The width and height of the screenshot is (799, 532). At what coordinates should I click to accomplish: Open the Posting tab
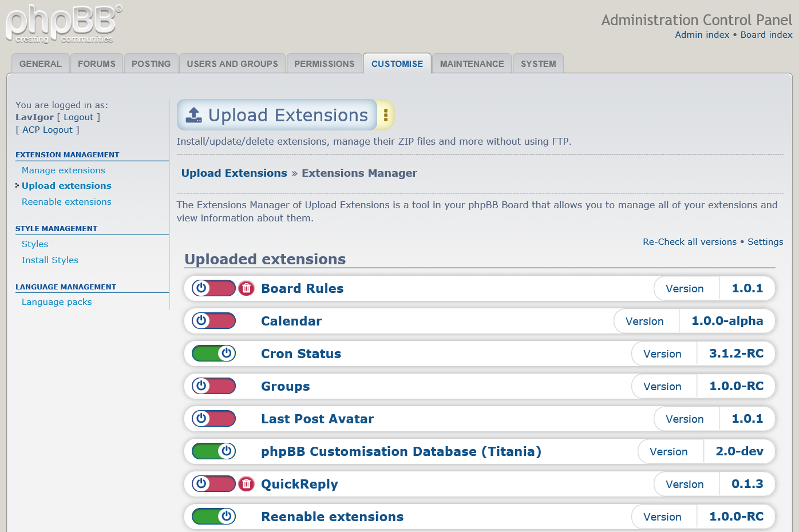click(151, 63)
